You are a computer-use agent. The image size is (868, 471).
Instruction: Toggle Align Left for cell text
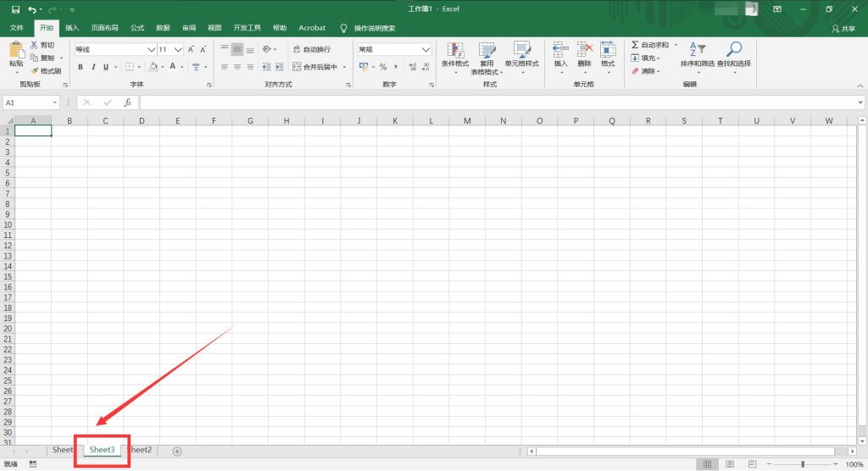click(x=224, y=67)
